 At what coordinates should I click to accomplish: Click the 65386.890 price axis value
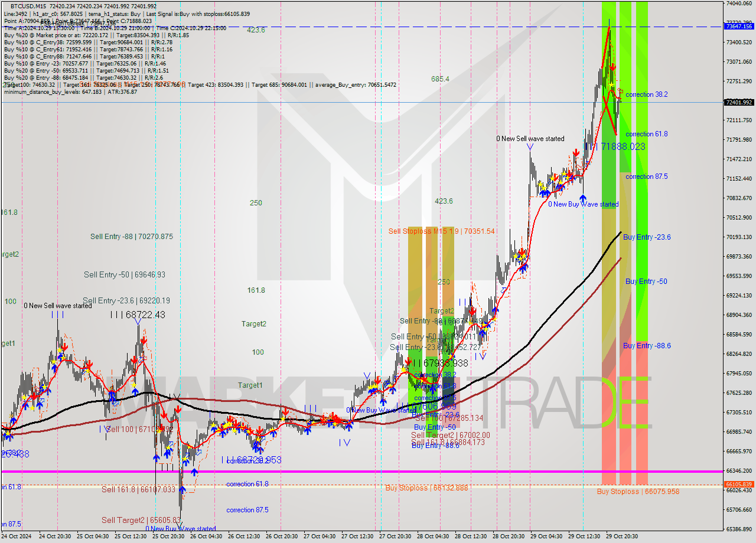739,529
